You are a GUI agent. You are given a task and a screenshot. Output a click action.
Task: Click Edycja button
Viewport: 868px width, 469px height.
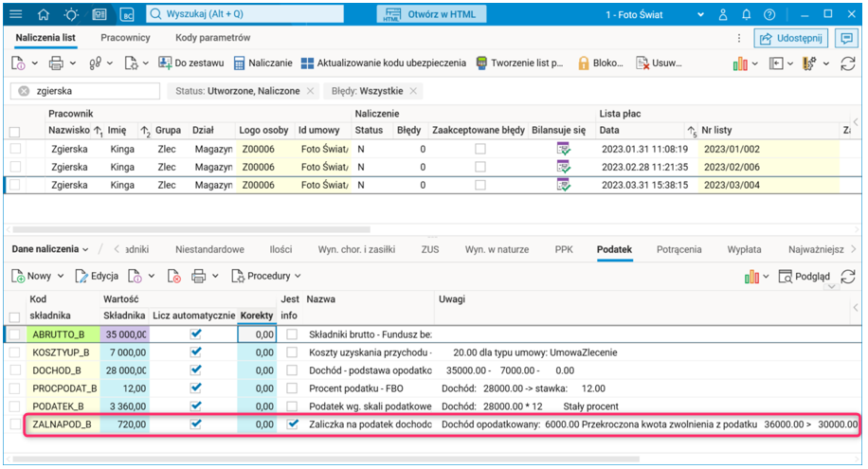(97, 276)
